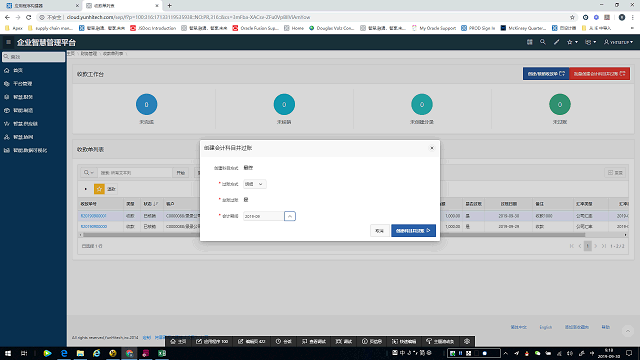Open the Windows Start menu

pos(8,353)
